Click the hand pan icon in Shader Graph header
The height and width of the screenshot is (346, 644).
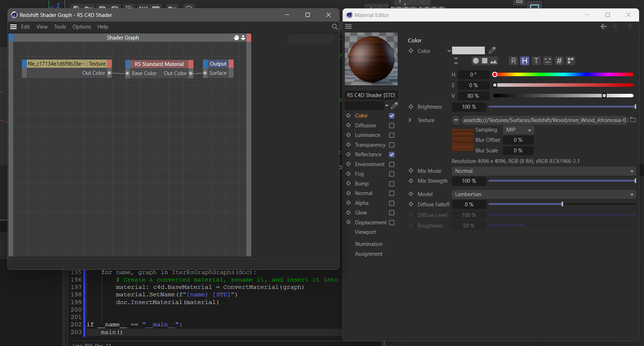pos(236,37)
